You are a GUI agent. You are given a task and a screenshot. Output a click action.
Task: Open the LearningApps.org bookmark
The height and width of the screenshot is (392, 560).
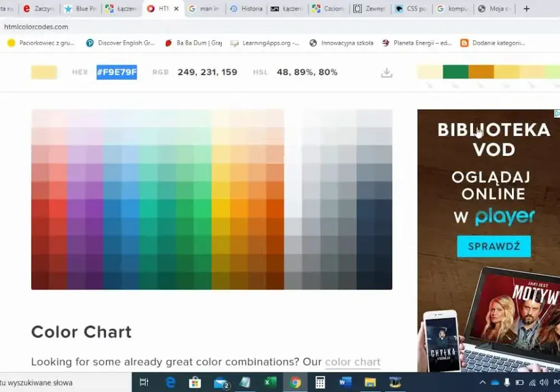pos(265,43)
